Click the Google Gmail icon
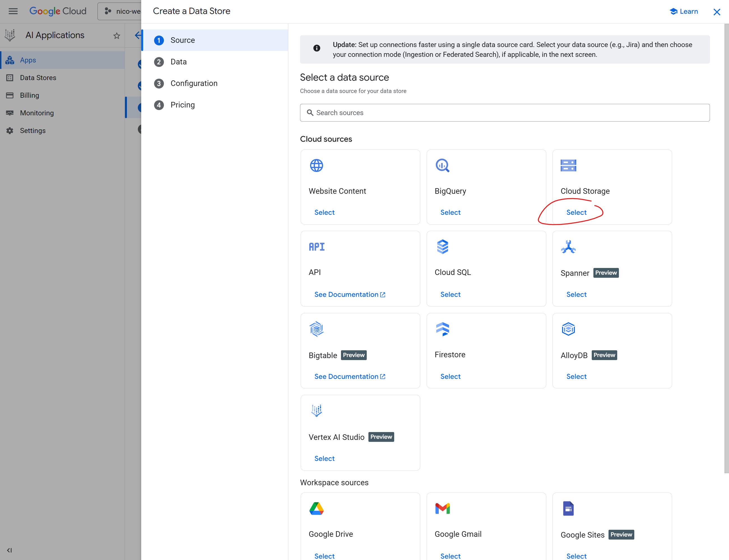 pyautogui.click(x=442, y=508)
